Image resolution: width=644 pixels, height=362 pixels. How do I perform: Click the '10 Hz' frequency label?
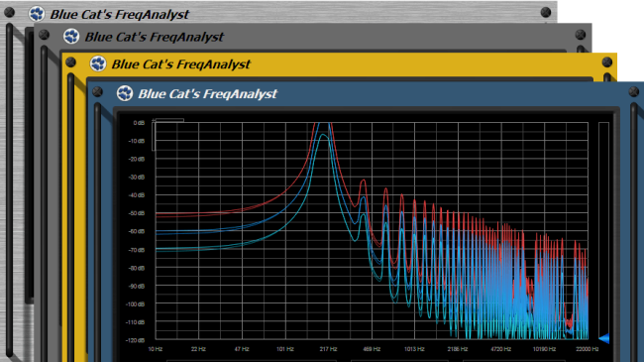(156, 349)
